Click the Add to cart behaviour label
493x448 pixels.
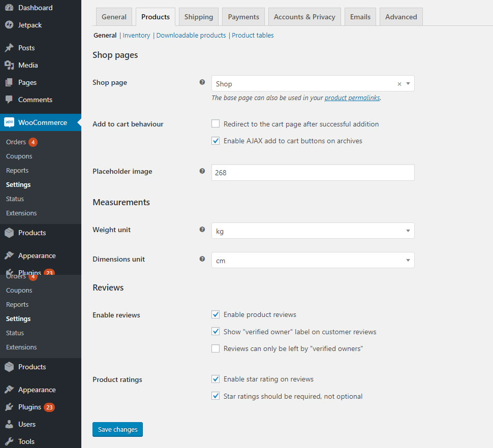[128, 124]
